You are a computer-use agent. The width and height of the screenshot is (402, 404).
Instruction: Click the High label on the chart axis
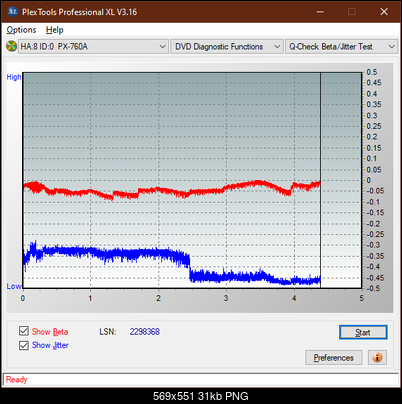[14, 77]
